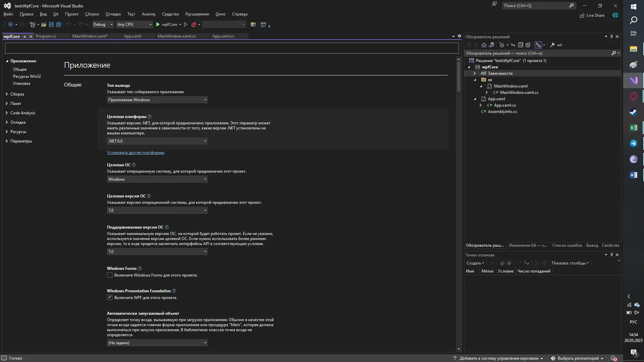Open the Целевая версия ОС 7.0 dropdown
Viewport: 644px width, 362px height.
pyautogui.click(x=157, y=210)
